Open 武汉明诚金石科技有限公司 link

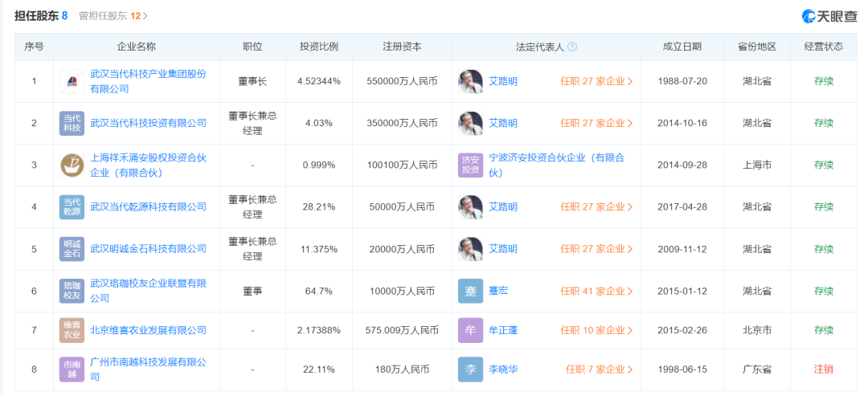click(148, 249)
